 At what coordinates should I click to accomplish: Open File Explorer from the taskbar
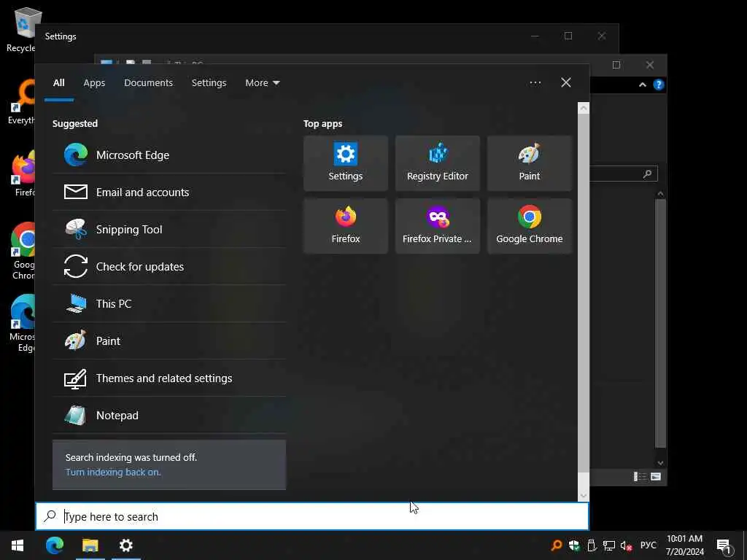pyautogui.click(x=90, y=545)
